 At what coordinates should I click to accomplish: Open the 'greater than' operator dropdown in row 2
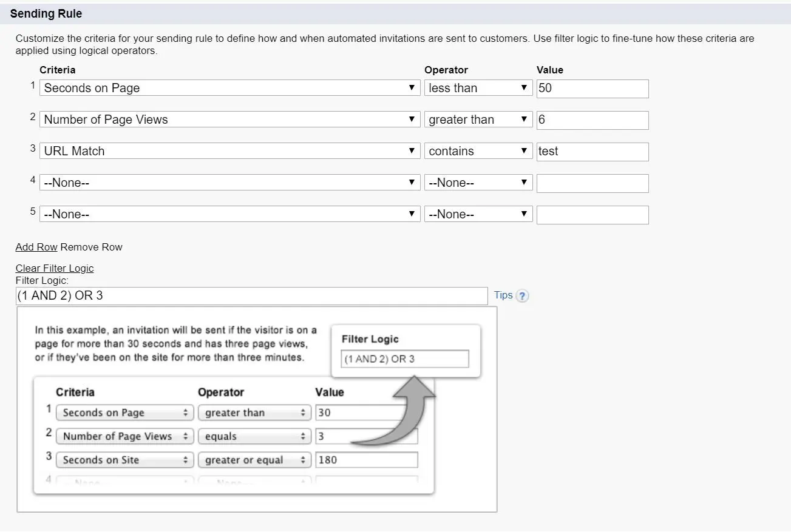coord(478,120)
